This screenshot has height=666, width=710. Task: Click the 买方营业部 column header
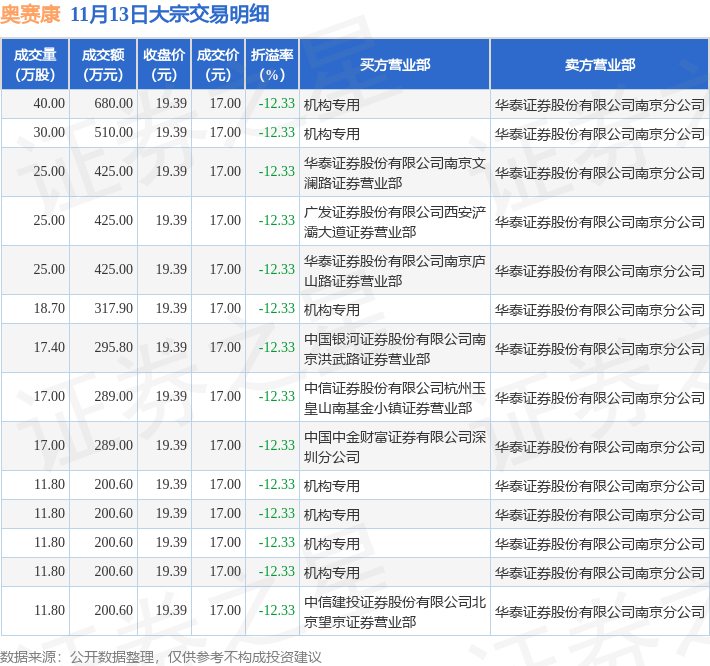click(x=394, y=65)
